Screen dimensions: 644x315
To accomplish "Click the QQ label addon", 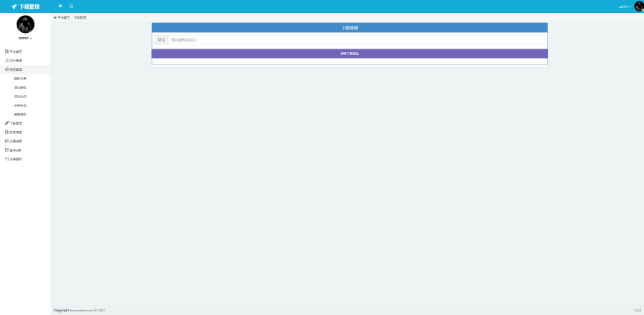I will pos(162,40).
